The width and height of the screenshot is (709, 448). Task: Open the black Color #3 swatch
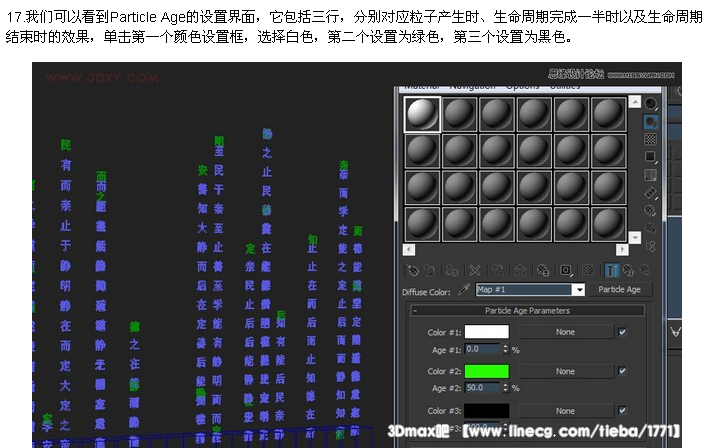487,410
